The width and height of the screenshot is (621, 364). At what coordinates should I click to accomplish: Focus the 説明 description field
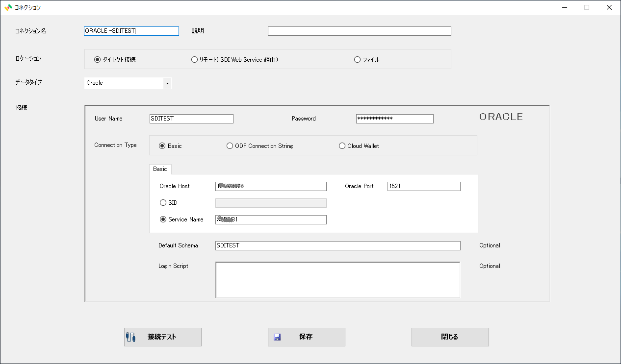(360, 31)
